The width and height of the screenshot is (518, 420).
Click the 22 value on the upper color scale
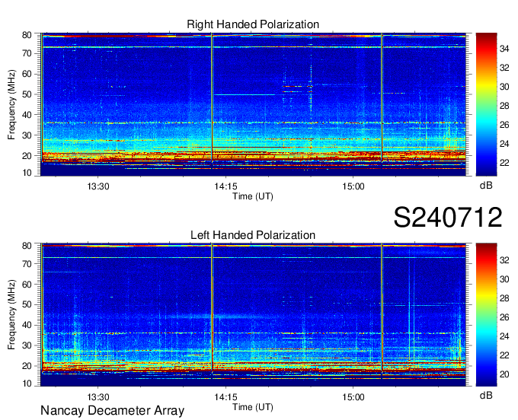504,163
